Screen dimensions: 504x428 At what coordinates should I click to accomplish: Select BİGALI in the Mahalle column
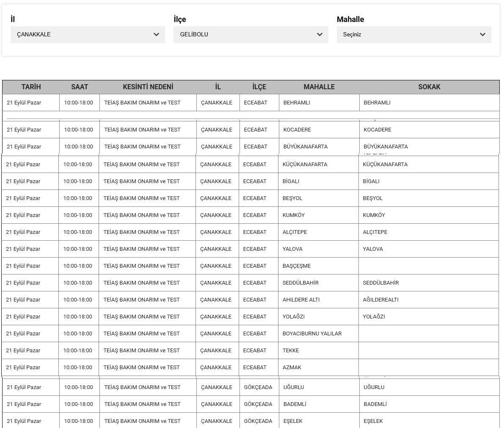(291, 181)
